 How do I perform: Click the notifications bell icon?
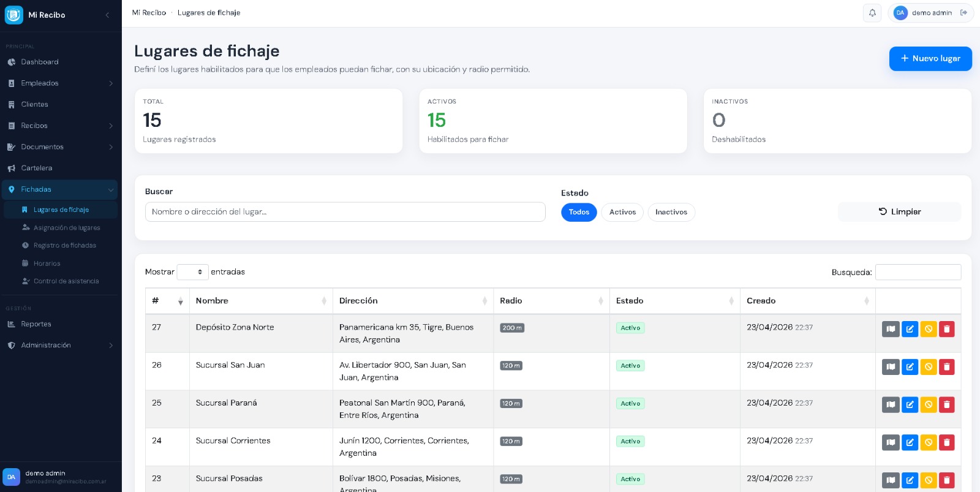872,13
